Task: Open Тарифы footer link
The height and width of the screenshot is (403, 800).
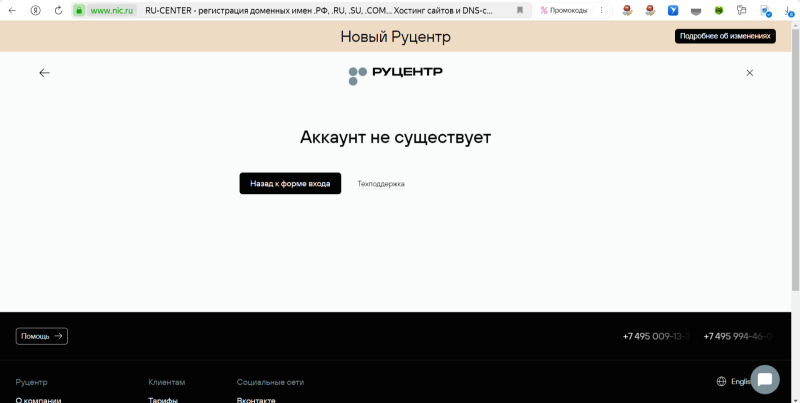Action: pos(163,400)
